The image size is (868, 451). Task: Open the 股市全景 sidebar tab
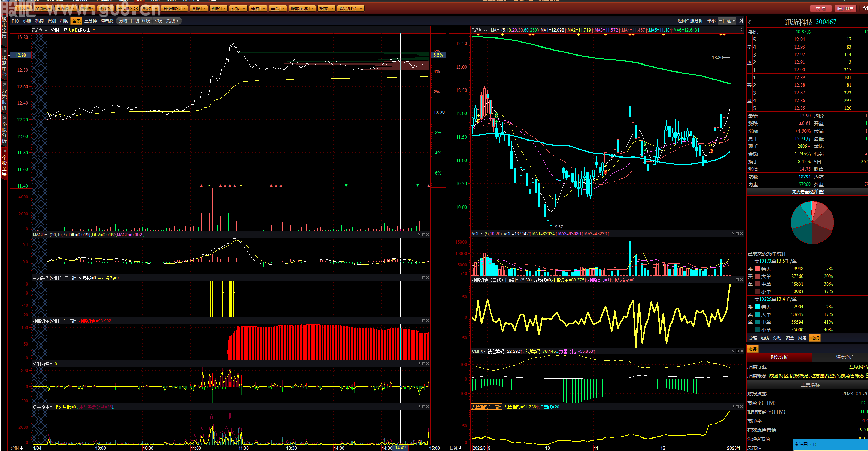(4, 28)
